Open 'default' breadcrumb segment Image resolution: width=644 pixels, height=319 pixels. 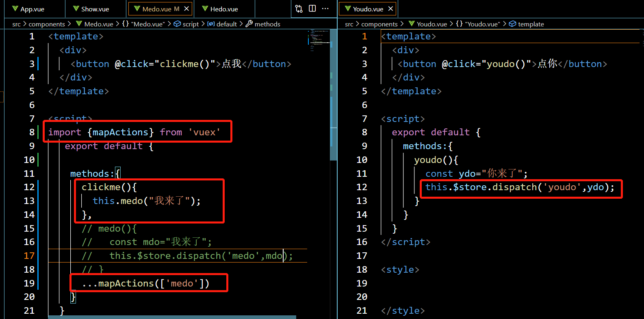point(227,24)
